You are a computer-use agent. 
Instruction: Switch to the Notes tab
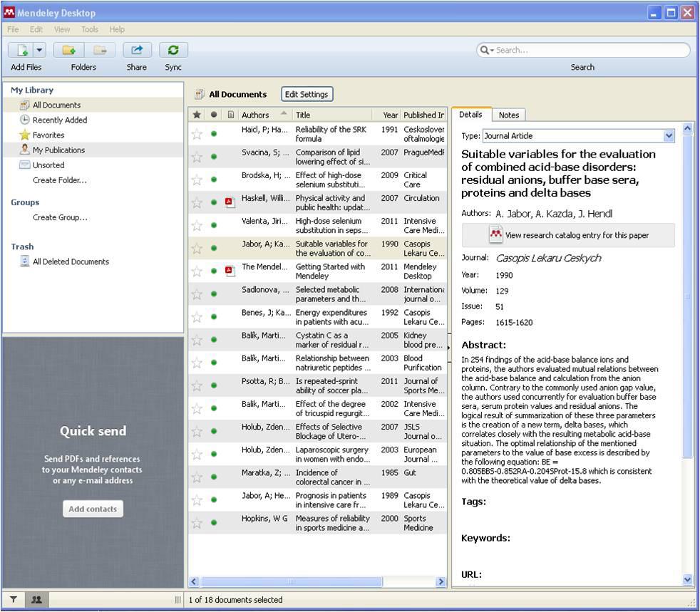(x=508, y=115)
